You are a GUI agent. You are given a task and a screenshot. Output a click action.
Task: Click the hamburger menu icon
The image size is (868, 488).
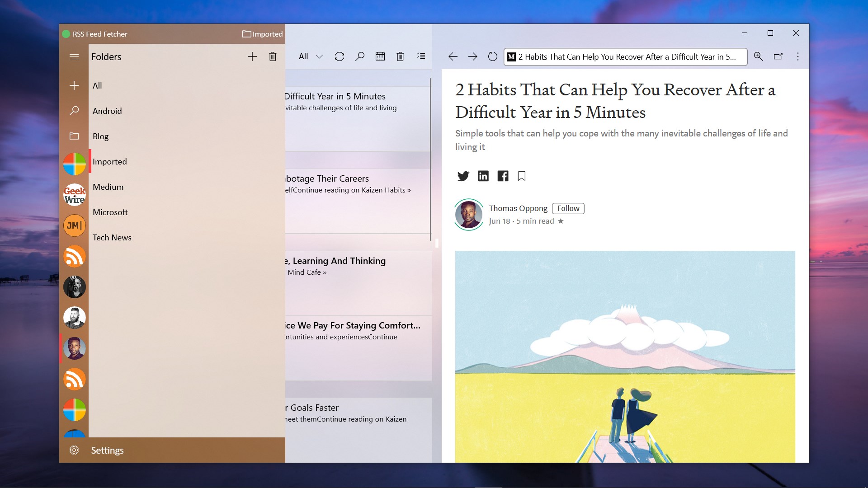[74, 57]
